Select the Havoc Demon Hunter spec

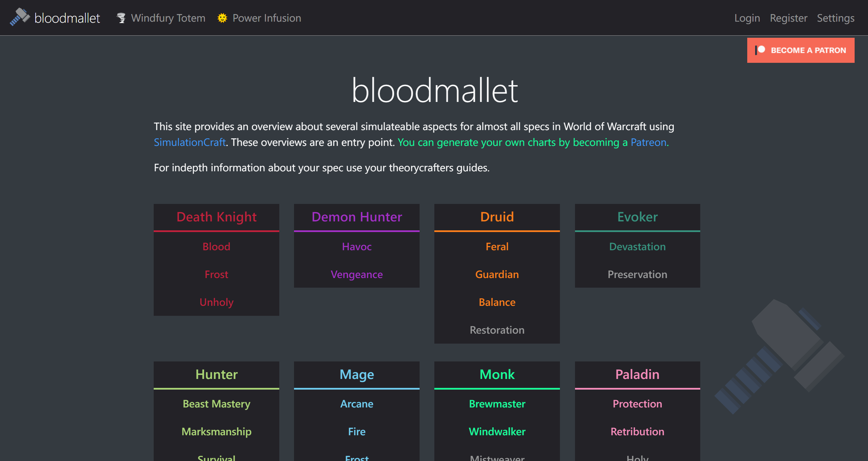point(357,247)
